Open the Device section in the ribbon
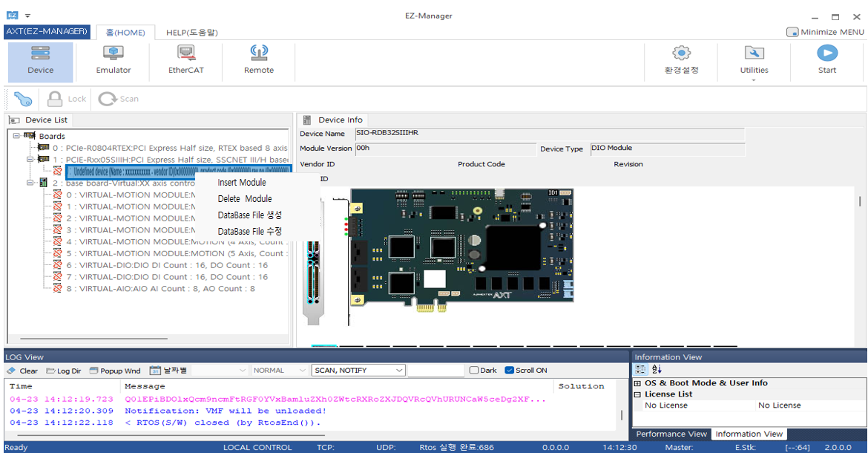This screenshot has width=868, height=453. [x=40, y=62]
